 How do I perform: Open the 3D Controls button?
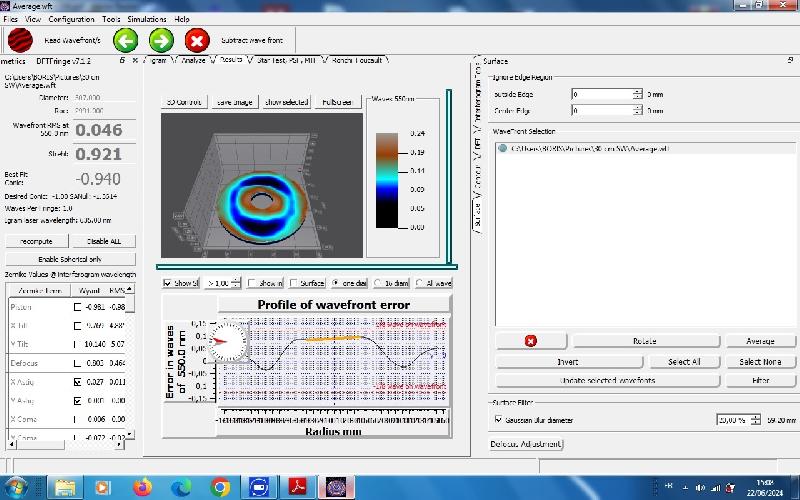pyautogui.click(x=184, y=102)
